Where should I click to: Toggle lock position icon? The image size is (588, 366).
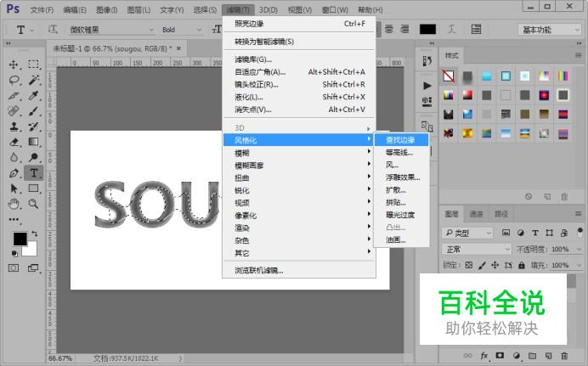tap(495, 265)
